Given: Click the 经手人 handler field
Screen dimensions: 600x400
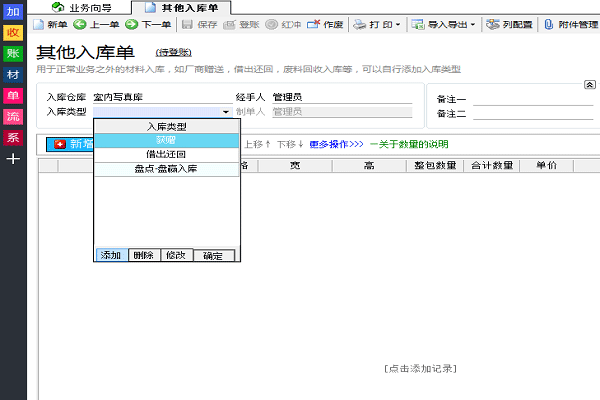Looking at the screenshot, I should point(342,97).
